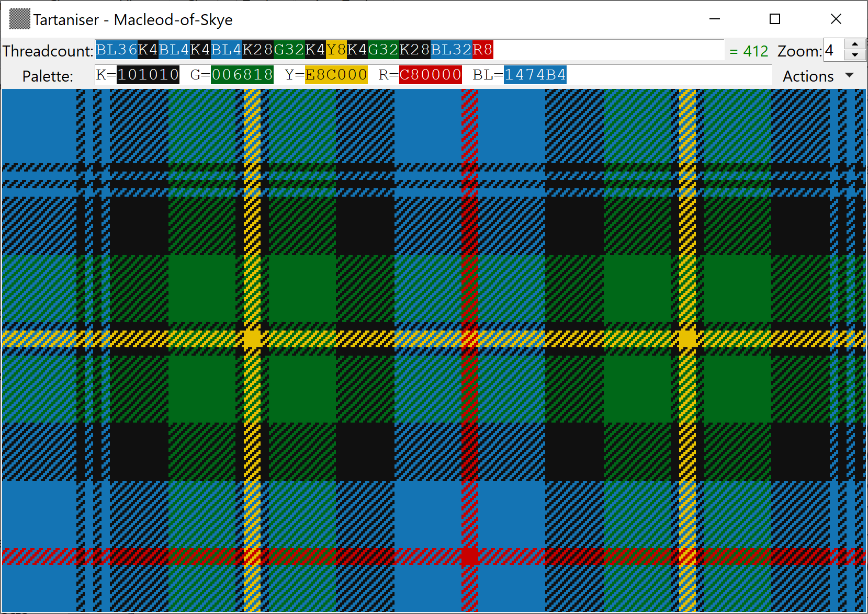Click the Zoom label
The image size is (868, 614).
click(799, 51)
